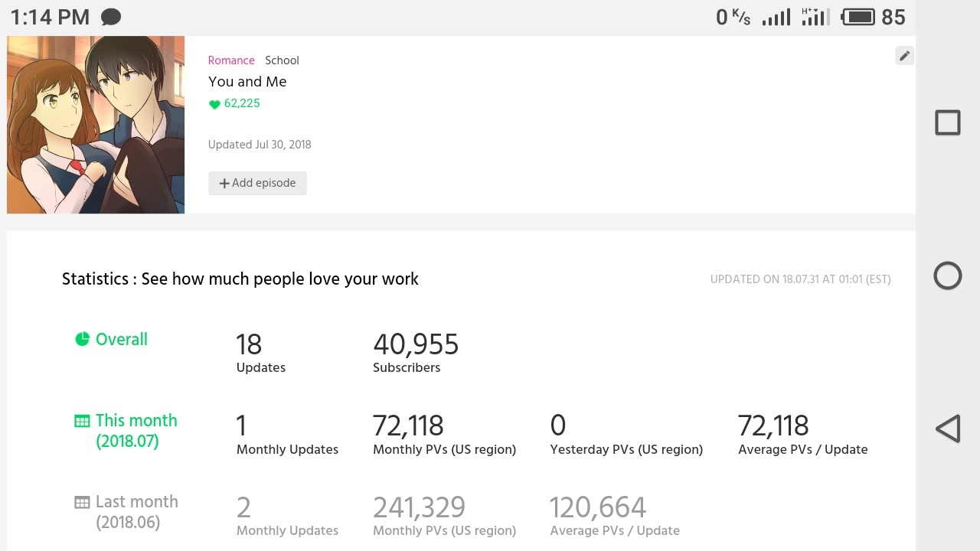The width and height of the screenshot is (980, 551).
Task: Tap the This month calendar icon
Action: pyautogui.click(x=82, y=421)
